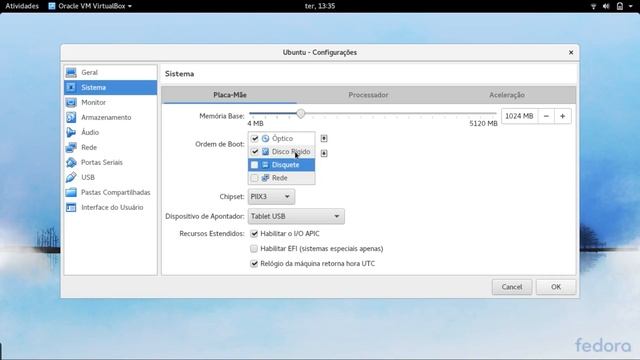Select Pastas Compartilhadas in sidebar
Image resolution: width=640 pixels, height=360 pixels.
110,192
